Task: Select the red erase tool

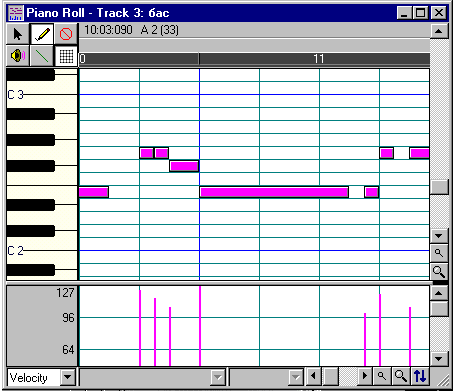Action: pyautogui.click(x=66, y=34)
